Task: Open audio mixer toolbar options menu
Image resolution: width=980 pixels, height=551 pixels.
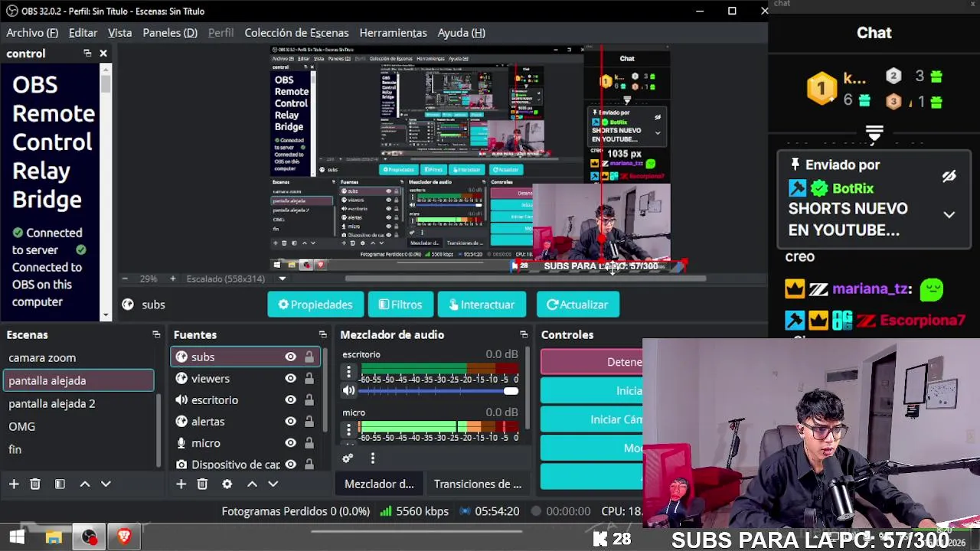Action: click(x=372, y=458)
